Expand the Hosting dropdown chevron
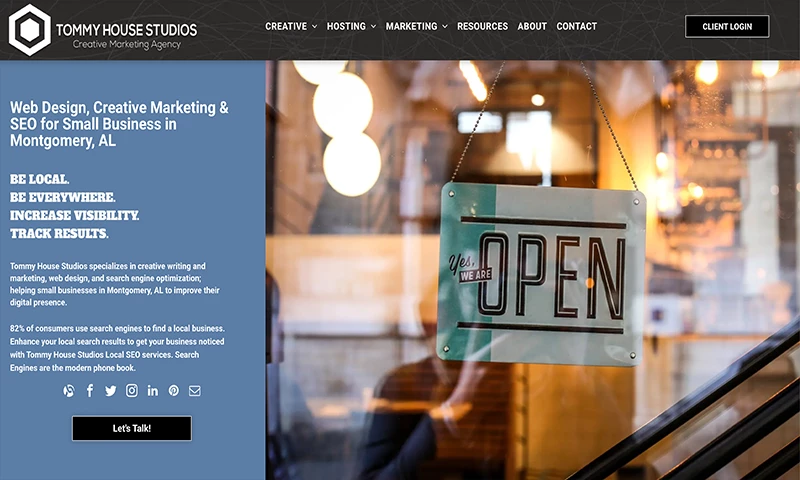 tap(373, 27)
